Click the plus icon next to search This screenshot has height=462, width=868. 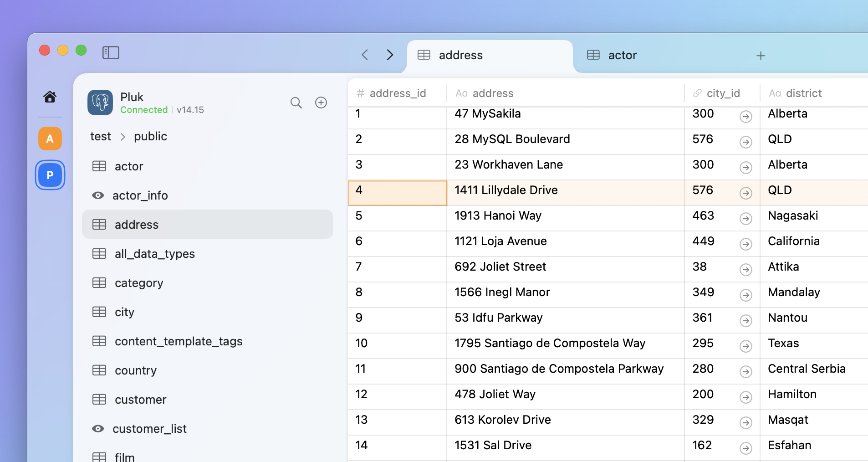[x=321, y=103]
